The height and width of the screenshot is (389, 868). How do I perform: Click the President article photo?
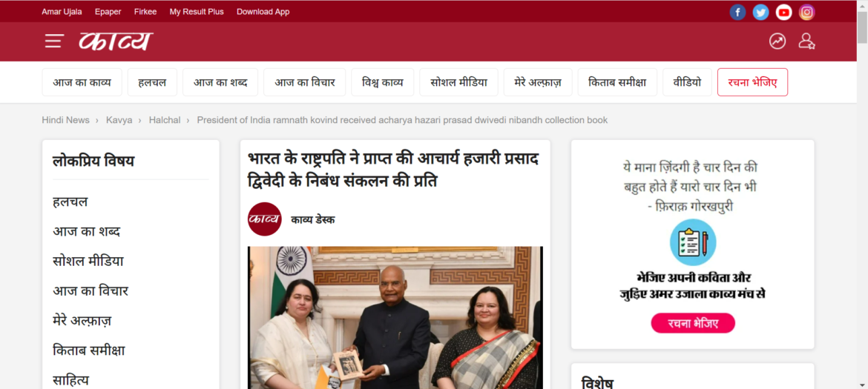[395, 318]
